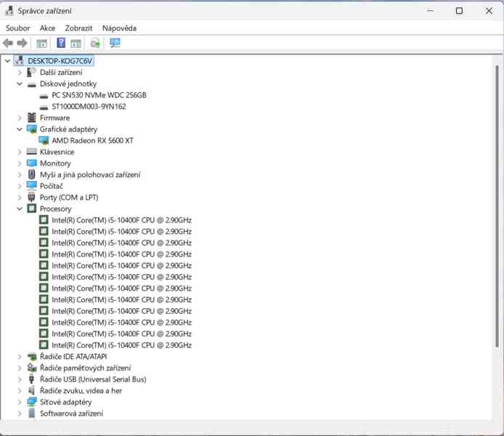Expand the Řadiče USB node

(20, 379)
